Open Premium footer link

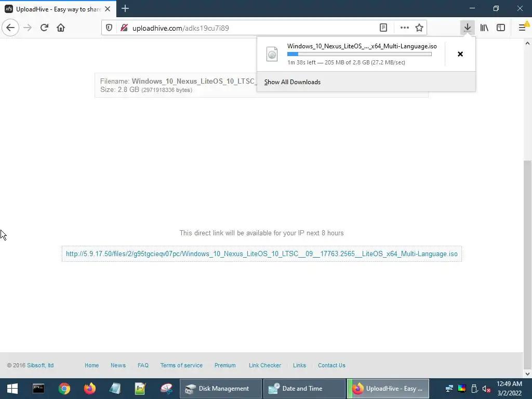[x=225, y=365]
